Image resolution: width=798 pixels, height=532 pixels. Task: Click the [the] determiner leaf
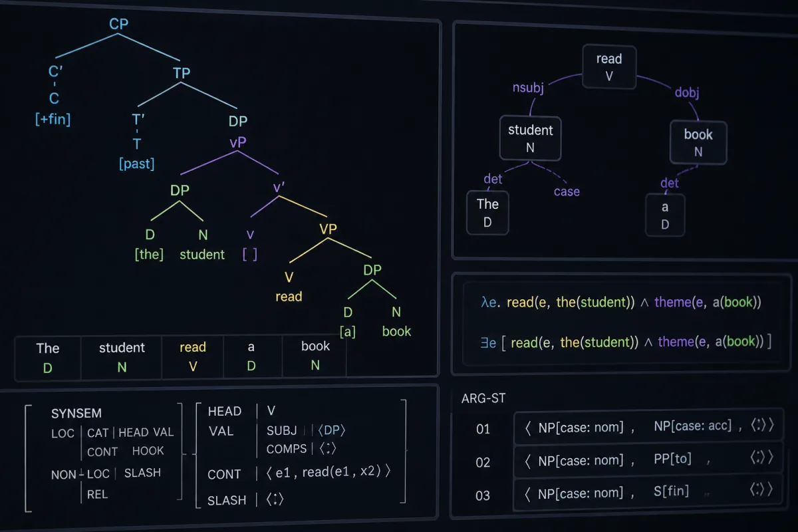[149, 254]
